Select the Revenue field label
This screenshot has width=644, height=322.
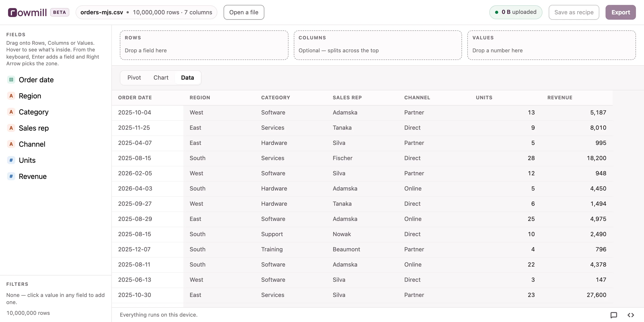coord(33,176)
